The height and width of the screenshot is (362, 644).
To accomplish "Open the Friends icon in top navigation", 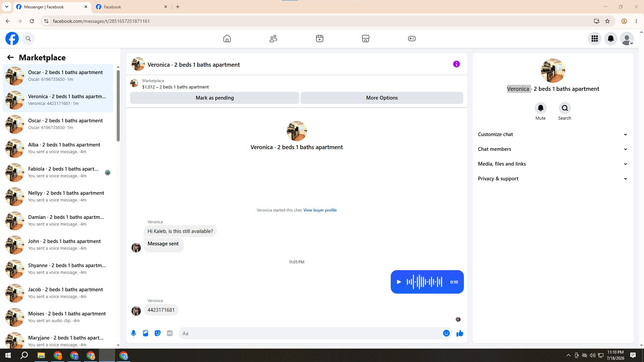I will (x=273, y=39).
